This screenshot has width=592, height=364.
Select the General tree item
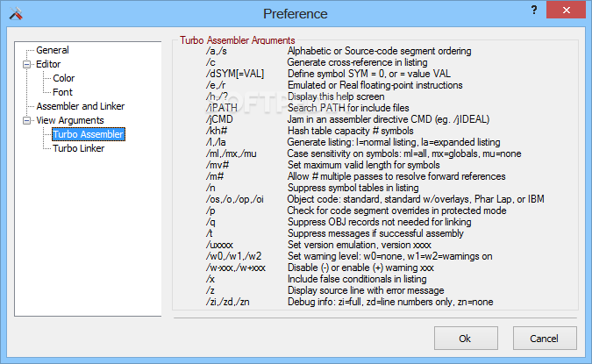tap(53, 50)
